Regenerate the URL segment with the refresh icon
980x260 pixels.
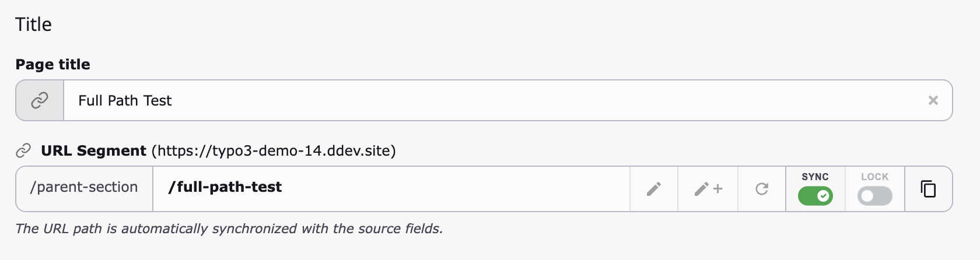pyautogui.click(x=762, y=189)
